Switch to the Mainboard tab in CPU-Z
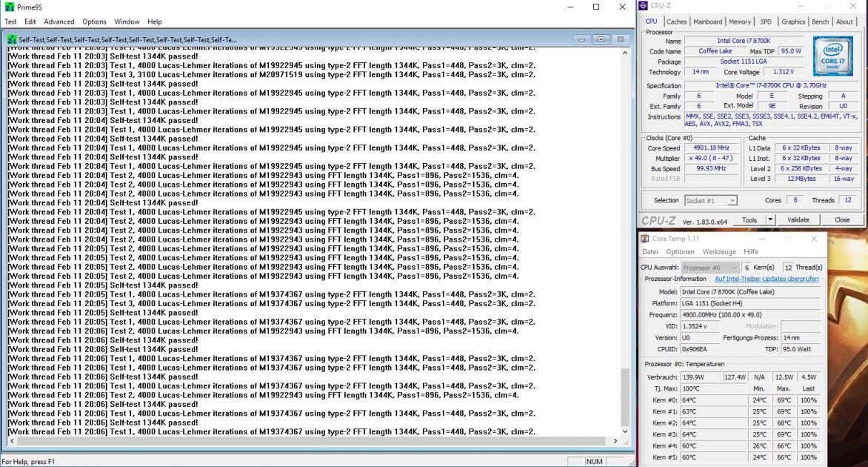868x467 pixels. [707, 21]
